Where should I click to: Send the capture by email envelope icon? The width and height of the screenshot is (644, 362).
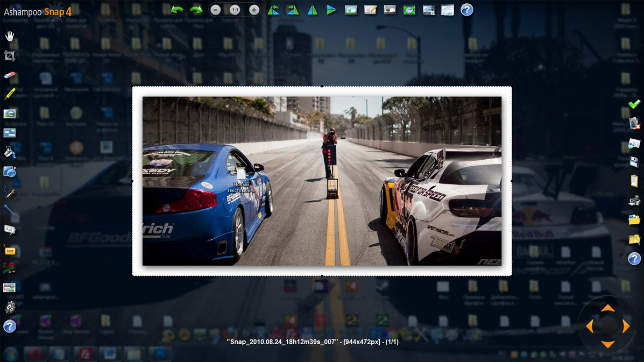coord(634,143)
